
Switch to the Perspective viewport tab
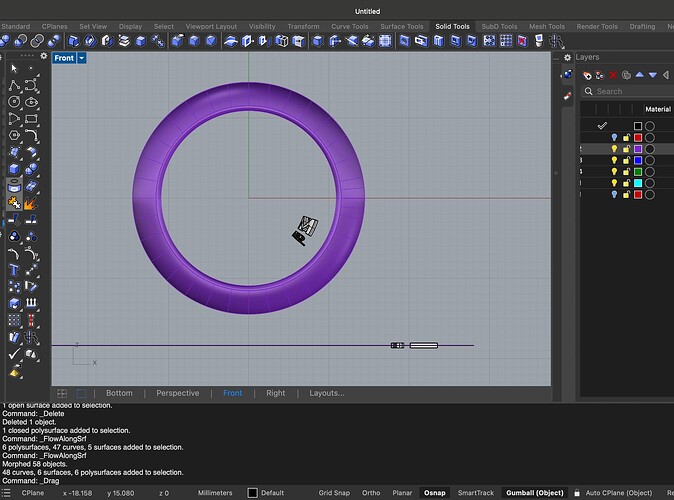pyautogui.click(x=178, y=393)
